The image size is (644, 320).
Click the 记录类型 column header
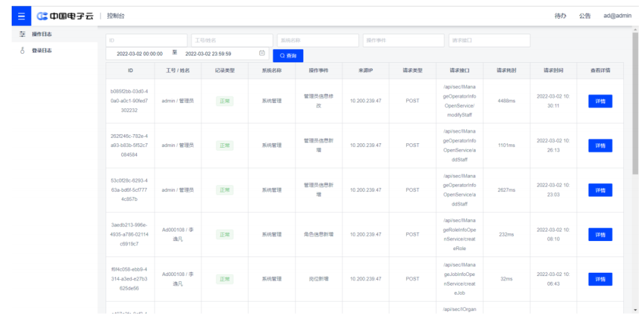coord(225,71)
